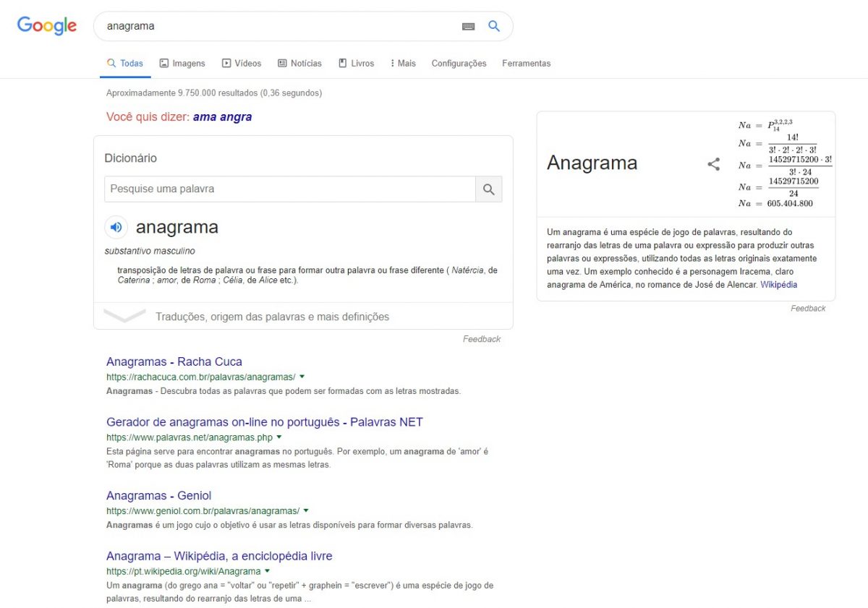Click the Dicionário heading

pos(131,158)
